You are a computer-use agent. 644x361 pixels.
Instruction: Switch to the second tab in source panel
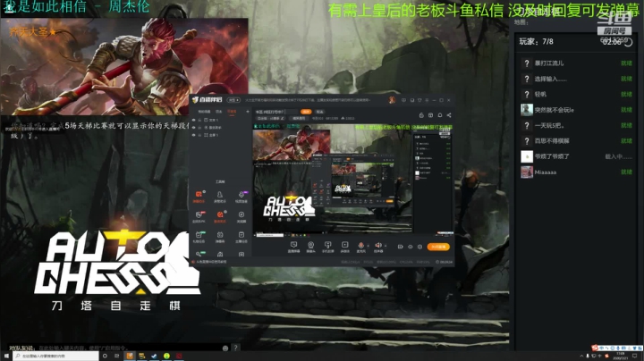click(219, 112)
